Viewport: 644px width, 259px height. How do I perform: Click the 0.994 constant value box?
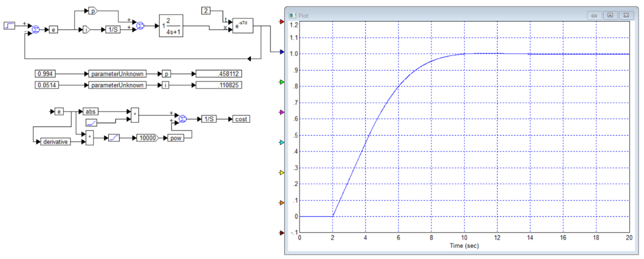click(45, 74)
